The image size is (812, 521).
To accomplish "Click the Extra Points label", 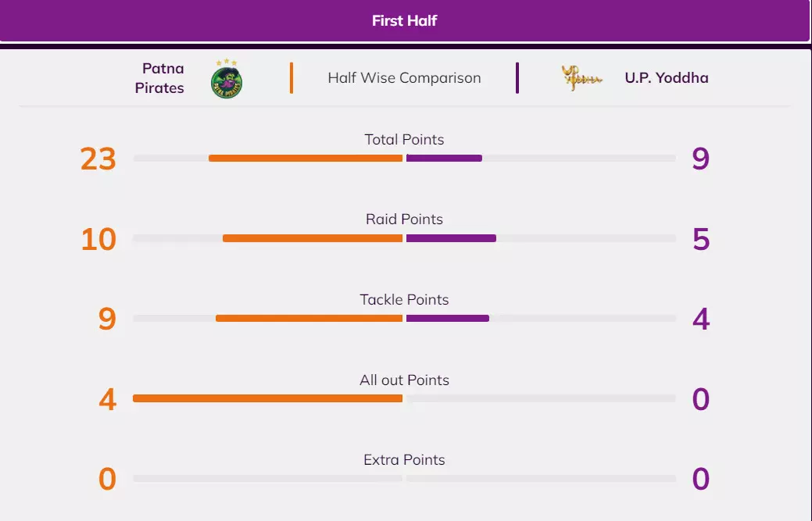I will coord(404,460).
